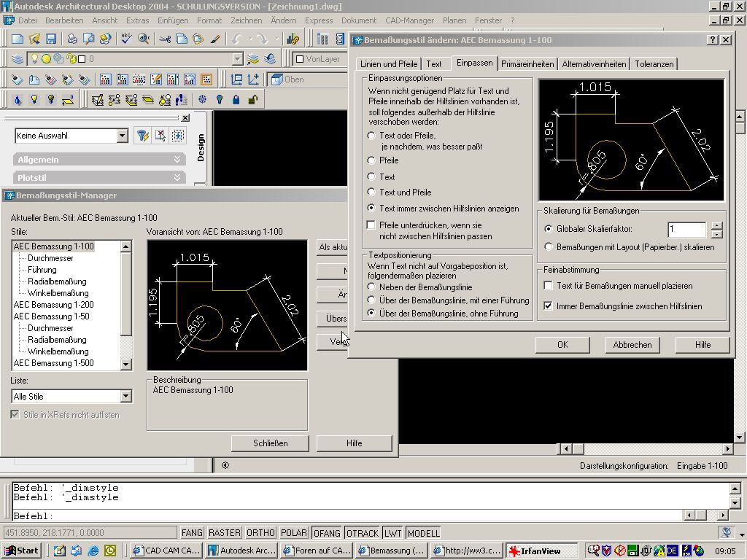Select 'AEC Bemassung 1-200' in style list

(53, 305)
